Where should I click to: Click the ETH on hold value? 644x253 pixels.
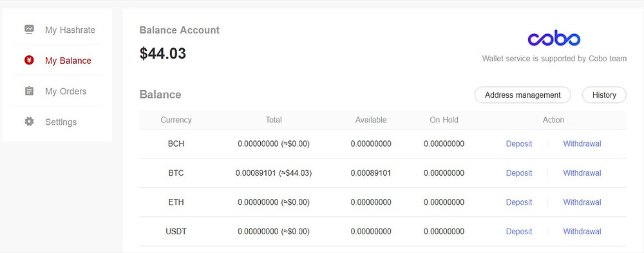444,202
